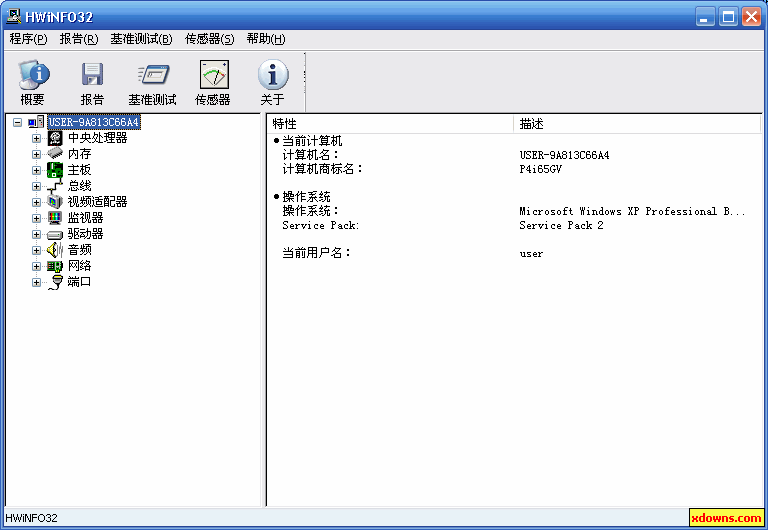Image resolution: width=768 pixels, height=530 pixels.
Task: Click the 监视器 monitor icon
Action: tap(55, 218)
